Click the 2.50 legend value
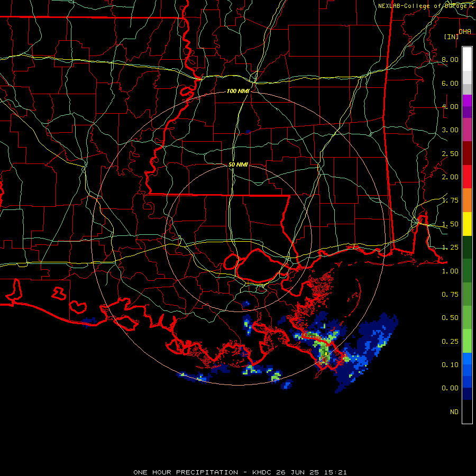 450,153
